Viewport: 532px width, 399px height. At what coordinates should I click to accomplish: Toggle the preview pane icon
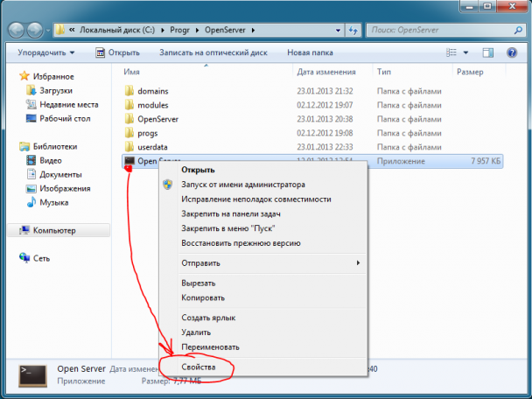(488, 52)
